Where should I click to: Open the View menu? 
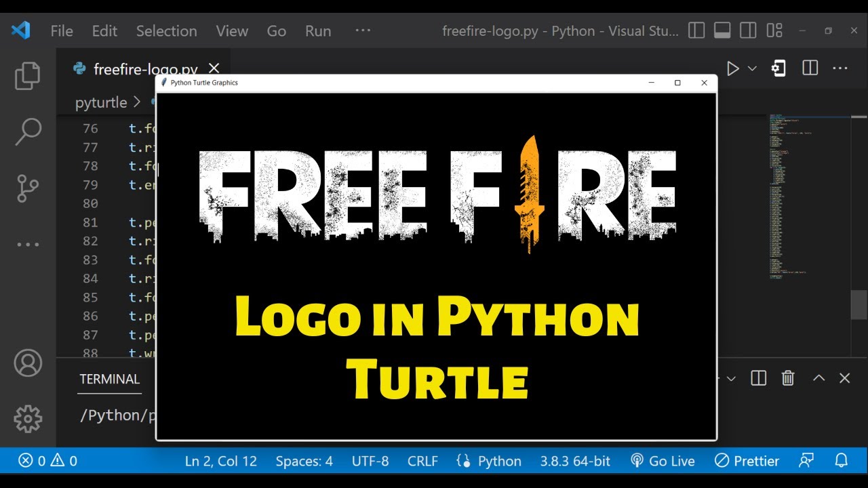pyautogui.click(x=232, y=30)
